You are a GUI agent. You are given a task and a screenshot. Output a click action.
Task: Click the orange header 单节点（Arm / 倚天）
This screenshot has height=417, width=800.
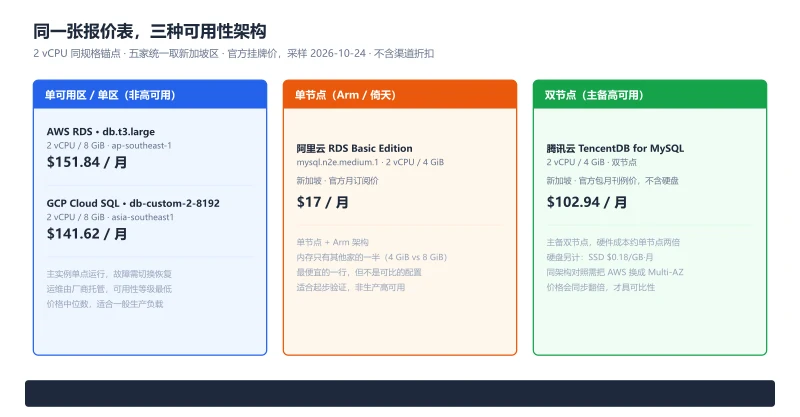coord(400,94)
